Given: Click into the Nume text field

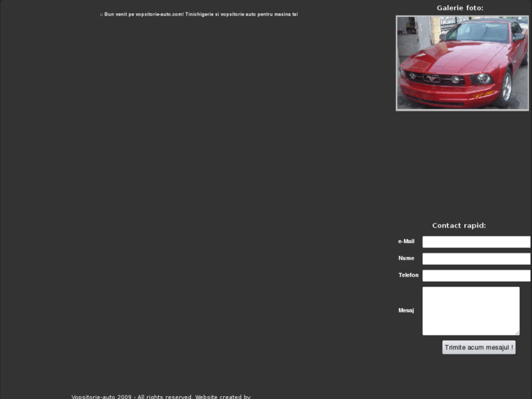Looking at the screenshot, I should [x=476, y=258].
